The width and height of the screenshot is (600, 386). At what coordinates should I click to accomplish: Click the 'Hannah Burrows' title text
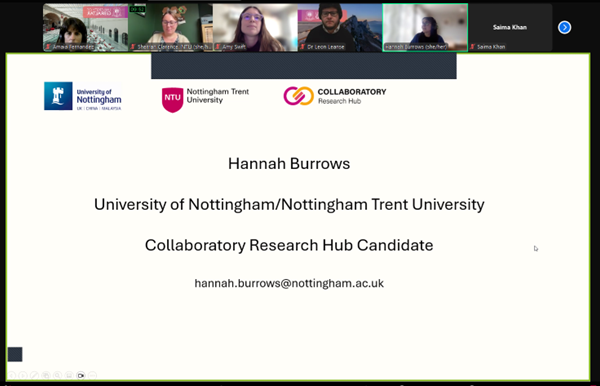[x=289, y=164]
